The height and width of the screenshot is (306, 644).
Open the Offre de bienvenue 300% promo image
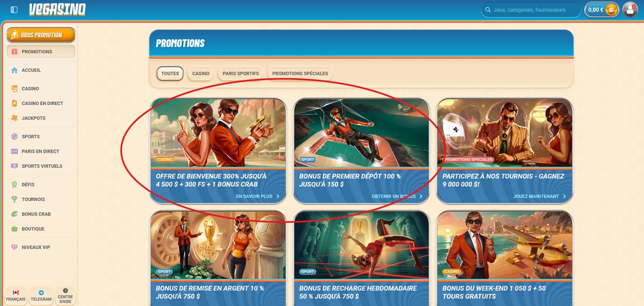click(x=218, y=133)
